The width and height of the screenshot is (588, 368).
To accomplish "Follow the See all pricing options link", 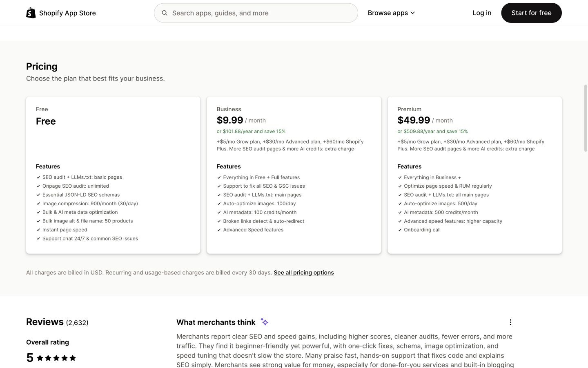I will point(304,273).
